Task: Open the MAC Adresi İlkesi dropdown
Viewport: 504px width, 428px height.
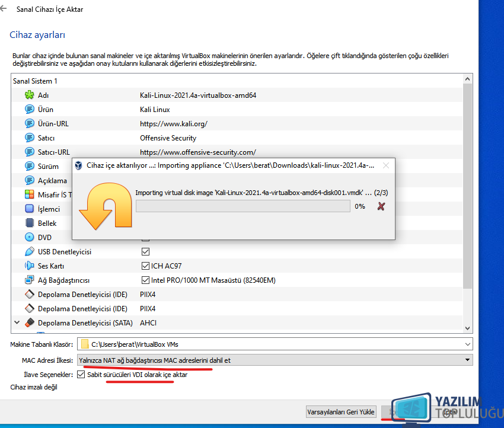Action: pyautogui.click(x=275, y=360)
